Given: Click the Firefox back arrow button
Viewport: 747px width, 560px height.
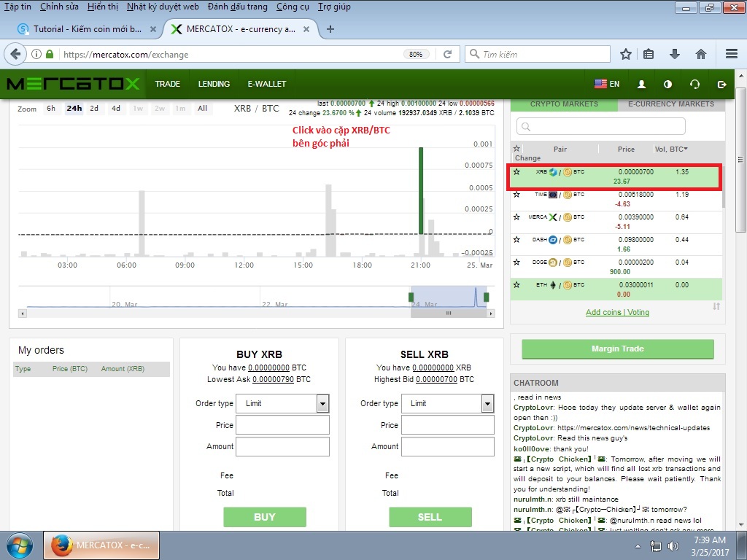Looking at the screenshot, I should 15,54.
